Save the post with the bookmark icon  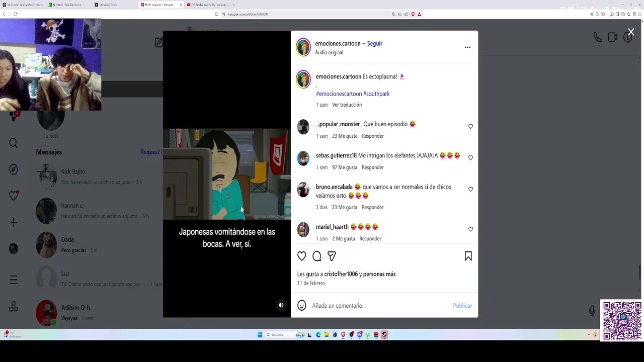[x=468, y=256]
